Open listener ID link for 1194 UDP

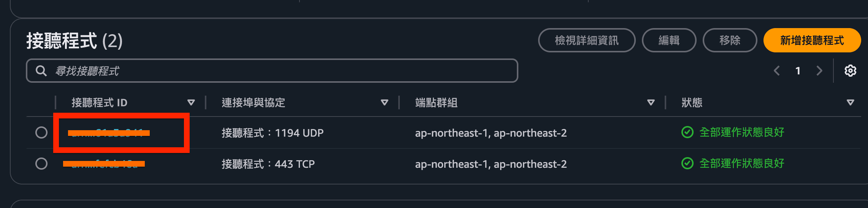(108, 133)
